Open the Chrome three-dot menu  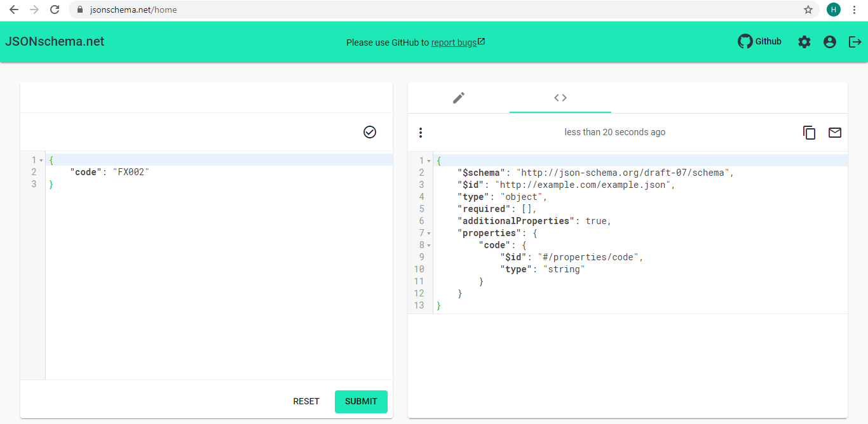tap(854, 10)
